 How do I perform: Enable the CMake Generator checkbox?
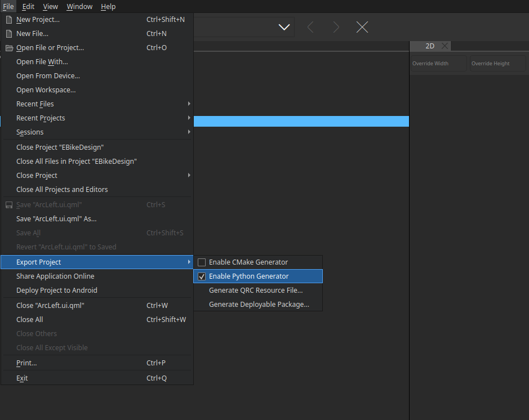click(202, 262)
